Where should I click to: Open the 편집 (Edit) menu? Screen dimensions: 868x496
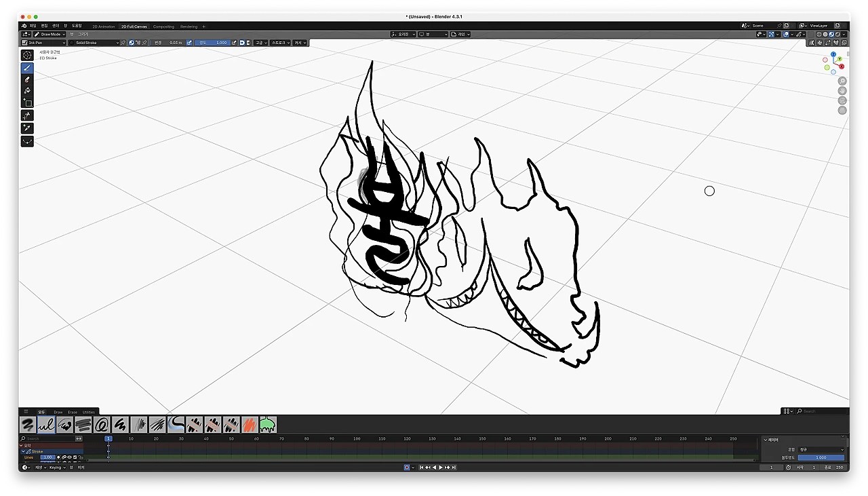pyautogui.click(x=44, y=26)
